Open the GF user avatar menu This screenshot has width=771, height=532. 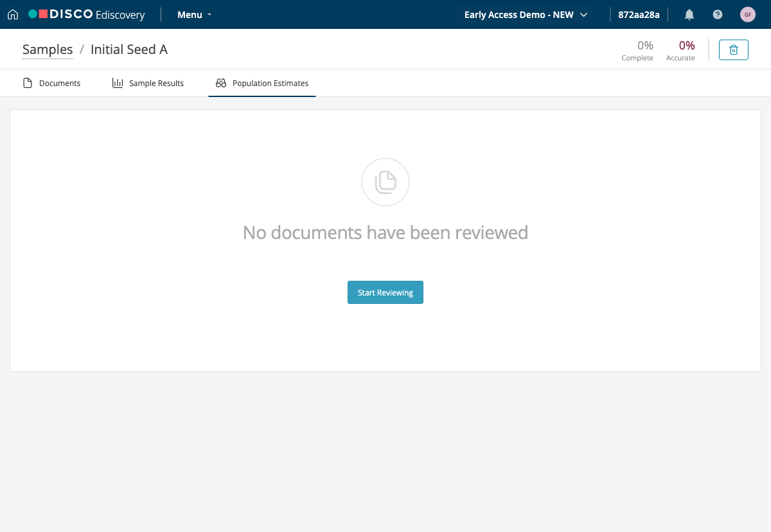[x=748, y=15]
